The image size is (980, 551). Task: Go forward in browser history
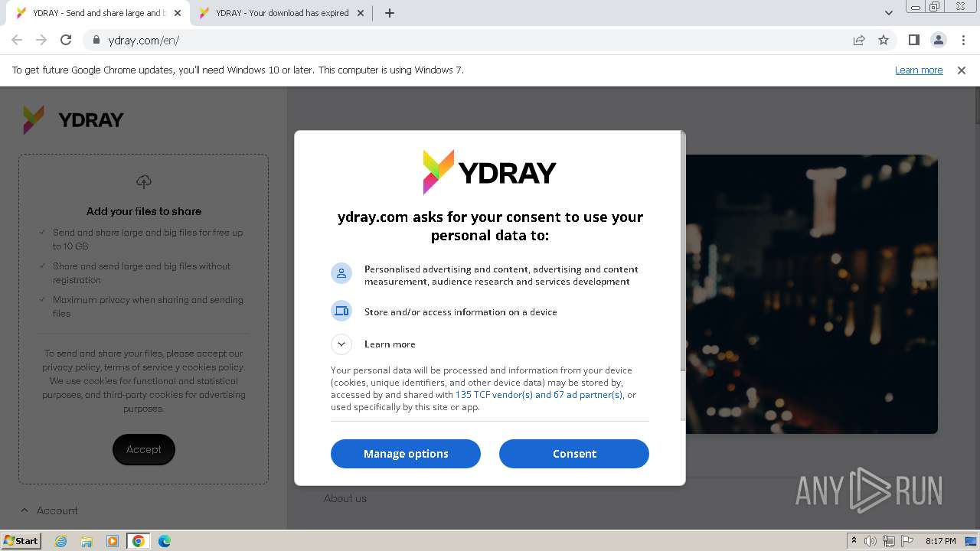[x=41, y=41]
